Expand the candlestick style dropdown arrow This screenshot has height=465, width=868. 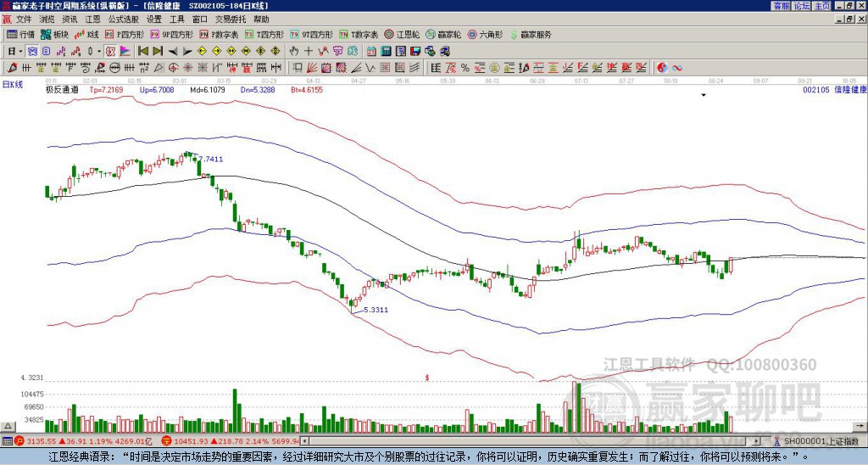99,52
